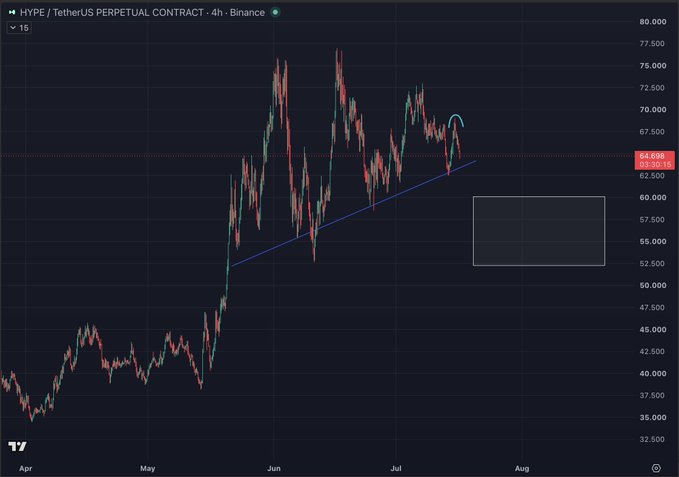
Task: Click the symbol icon beside HYPE title
Action: [x=12, y=12]
